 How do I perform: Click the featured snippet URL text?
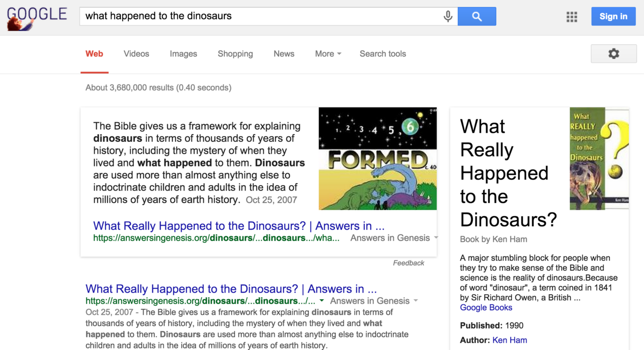[x=216, y=238]
